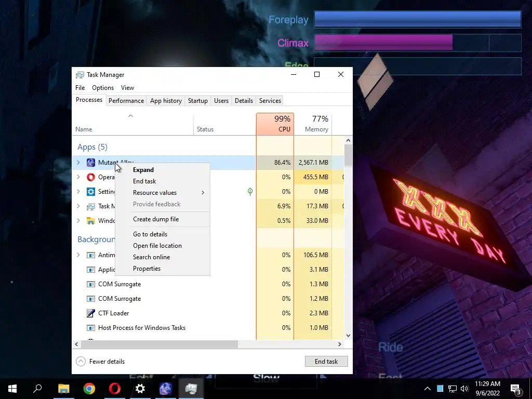Screen dimensions: 532x399
Task: Expand the Antimalware background process
Action: click(78, 255)
